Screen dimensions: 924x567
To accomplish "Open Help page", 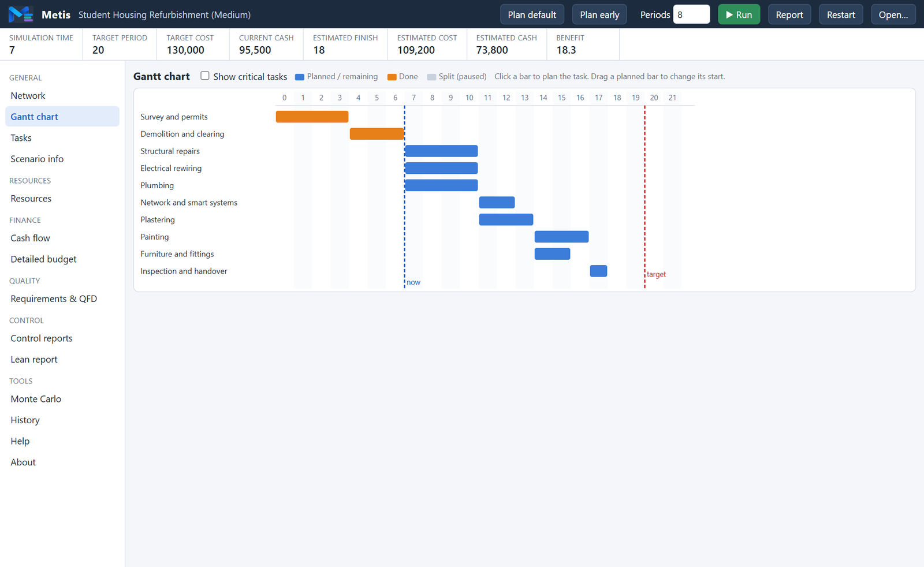I will coord(62,441).
